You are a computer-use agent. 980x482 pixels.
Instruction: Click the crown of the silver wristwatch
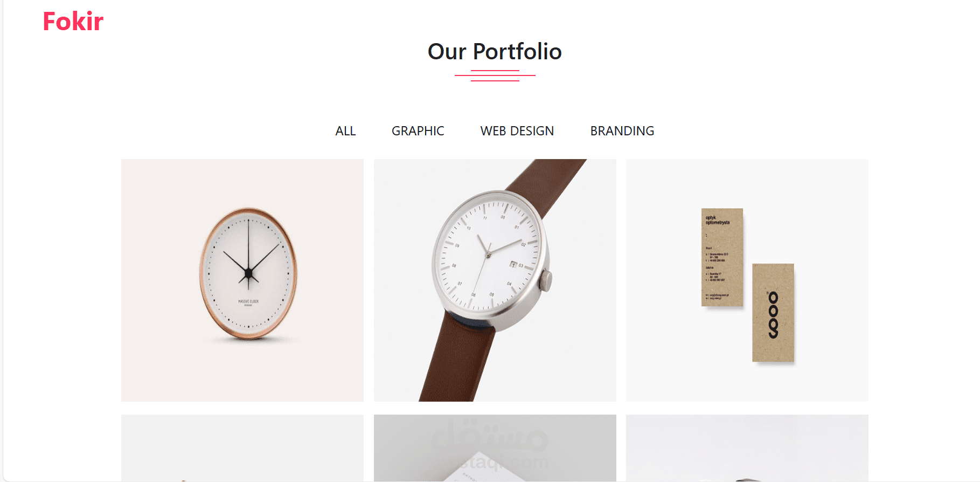click(x=546, y=281)
